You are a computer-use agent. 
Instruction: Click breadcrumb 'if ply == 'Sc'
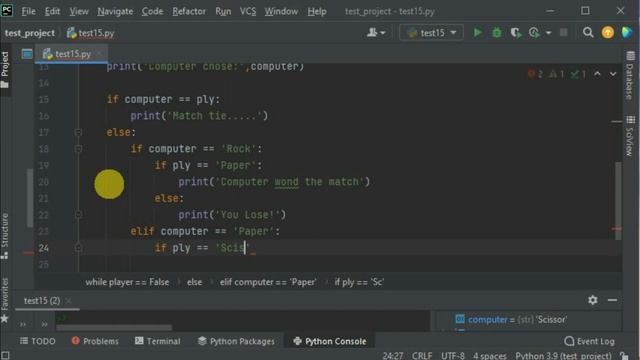pos(359,282)
